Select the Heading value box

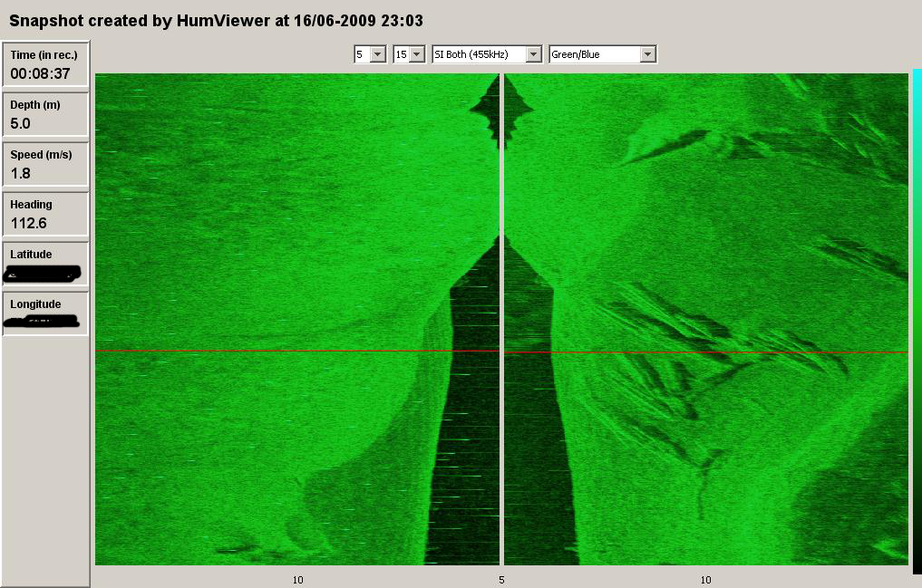46,214
